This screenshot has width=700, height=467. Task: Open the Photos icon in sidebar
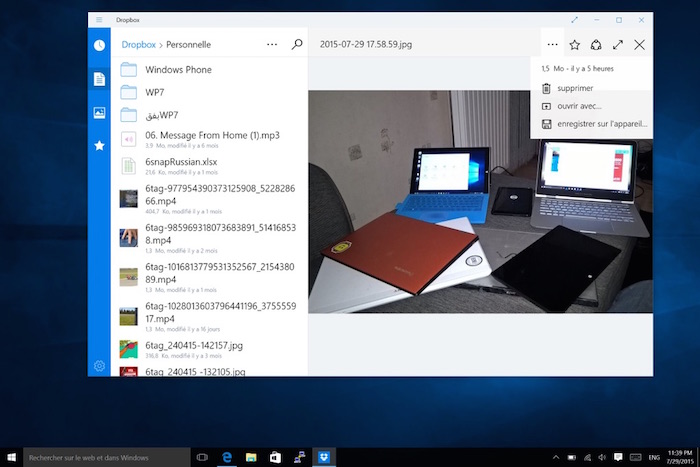(100, 112)
